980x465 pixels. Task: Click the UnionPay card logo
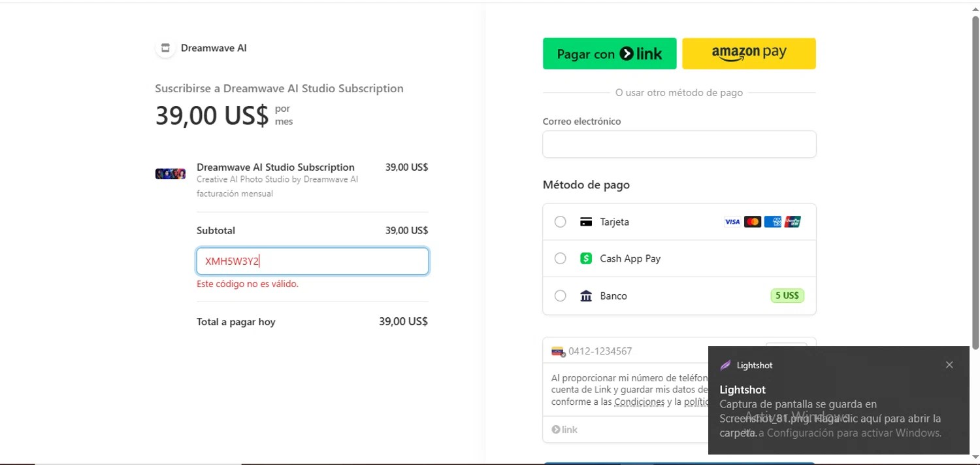(x=792, y=222)
